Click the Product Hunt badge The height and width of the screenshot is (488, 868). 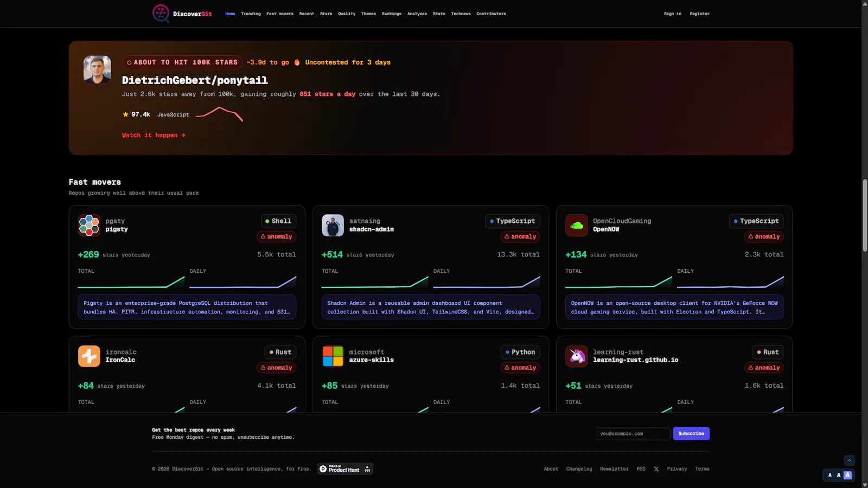click(x=345, y=469)
